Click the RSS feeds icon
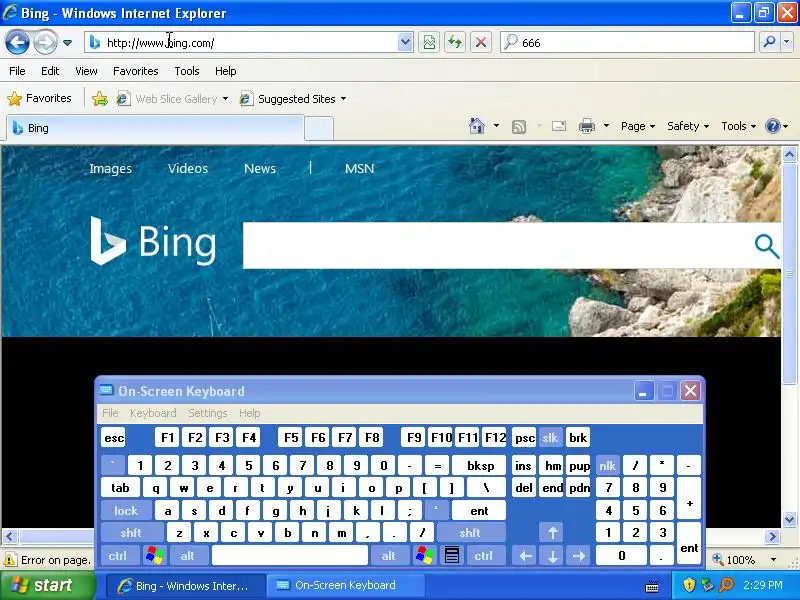This screenshot has width=800, height=600. click(519, 126)
